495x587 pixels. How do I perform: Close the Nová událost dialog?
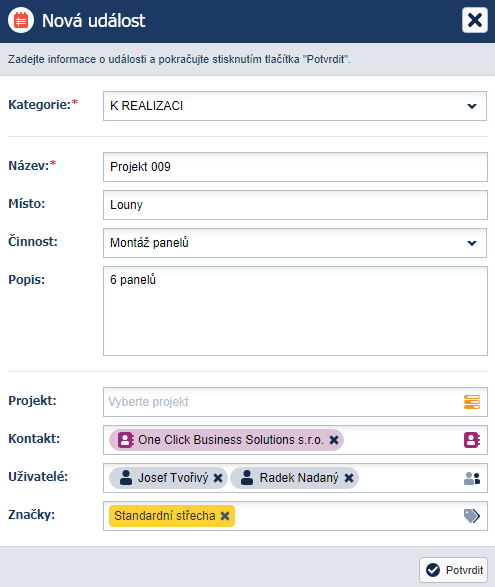(x=475, y=20)
